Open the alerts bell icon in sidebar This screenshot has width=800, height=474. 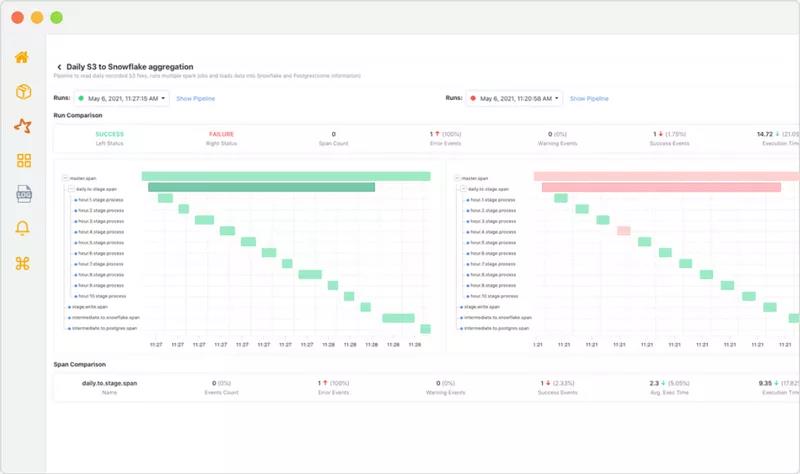[22, 228]
